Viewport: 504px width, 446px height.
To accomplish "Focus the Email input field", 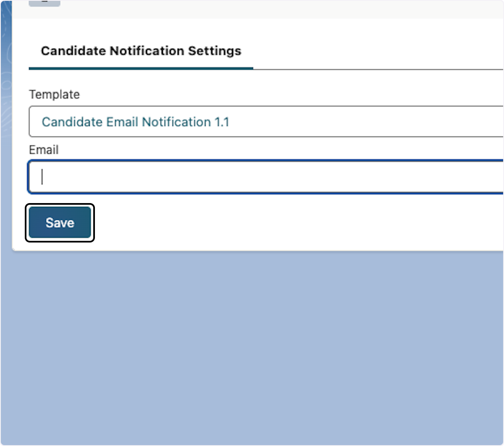I will click(x=265, y=177).
